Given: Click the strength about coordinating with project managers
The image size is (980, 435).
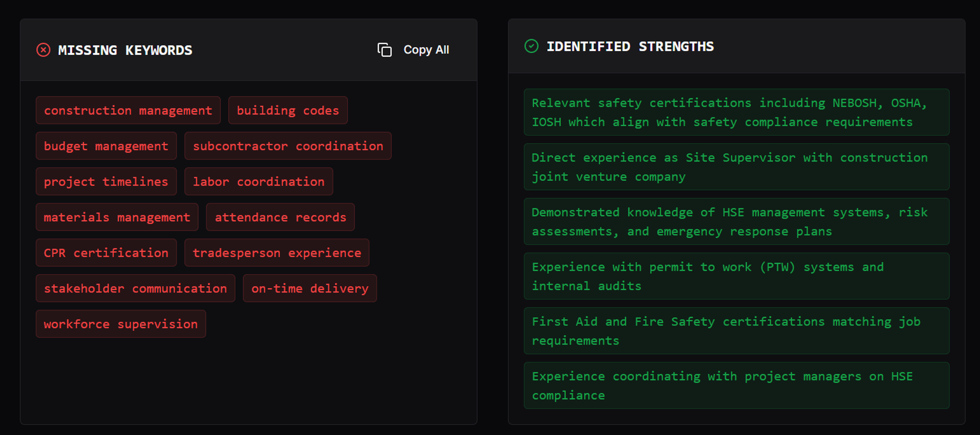Looking at the screenshot, I should tap(737, 386).
